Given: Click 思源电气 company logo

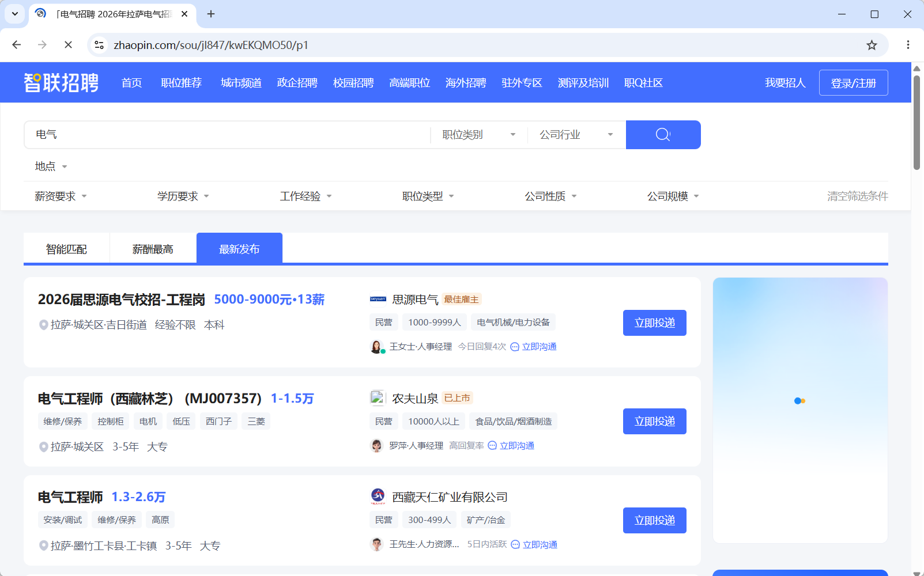Looking at the screenshot, I should coord(378,300).
